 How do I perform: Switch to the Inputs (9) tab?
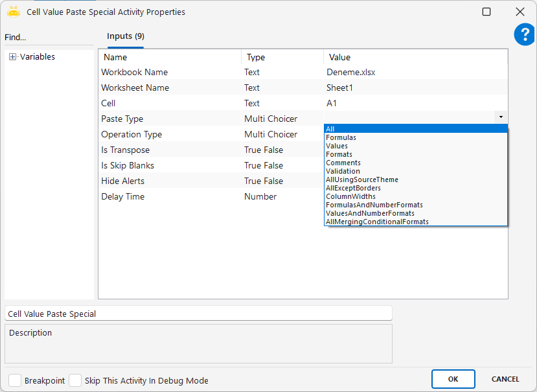(x=126, y=37)
